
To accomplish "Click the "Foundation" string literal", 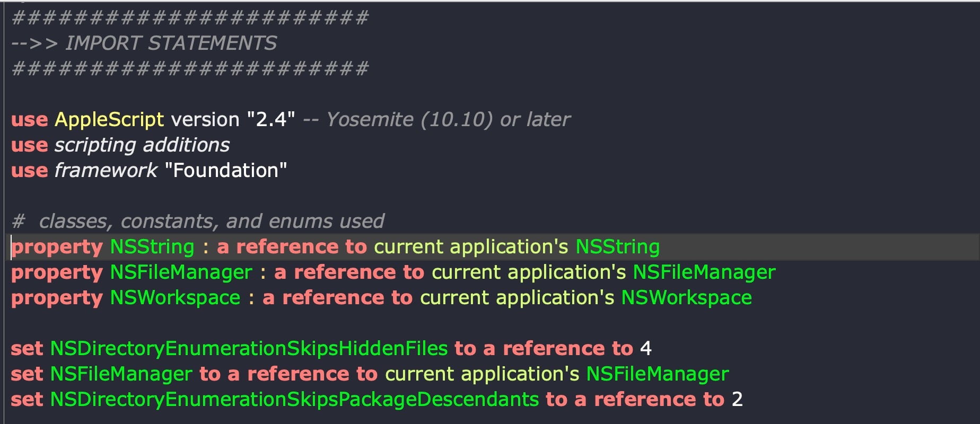I will pos(226,170).
